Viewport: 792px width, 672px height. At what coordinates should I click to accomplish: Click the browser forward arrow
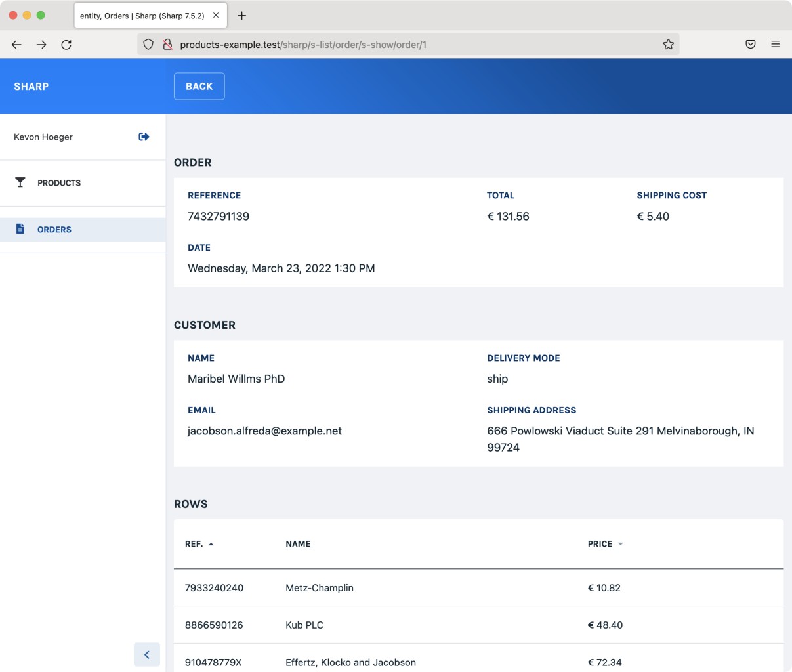tap(41, 45)
